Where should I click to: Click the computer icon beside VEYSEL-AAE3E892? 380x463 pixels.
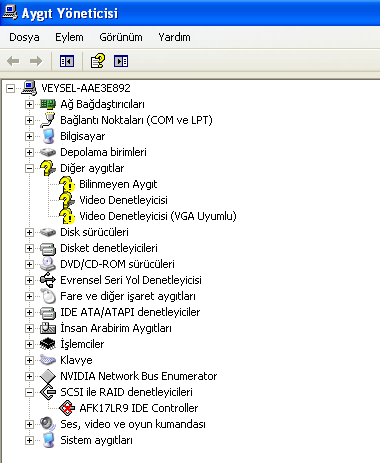[x=29, y=88]
